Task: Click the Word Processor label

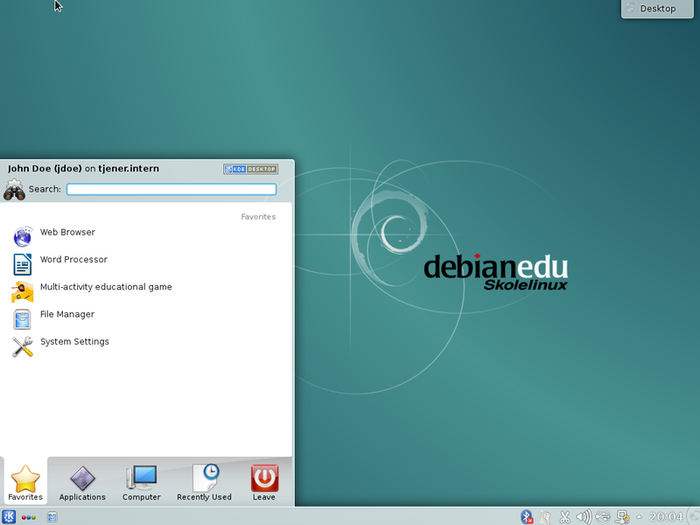Action: click(74, 259)
